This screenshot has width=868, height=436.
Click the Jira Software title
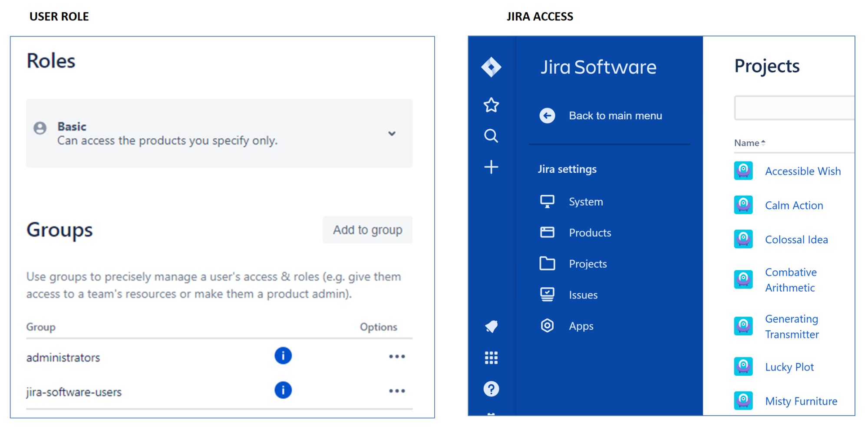tap(598, 67)
